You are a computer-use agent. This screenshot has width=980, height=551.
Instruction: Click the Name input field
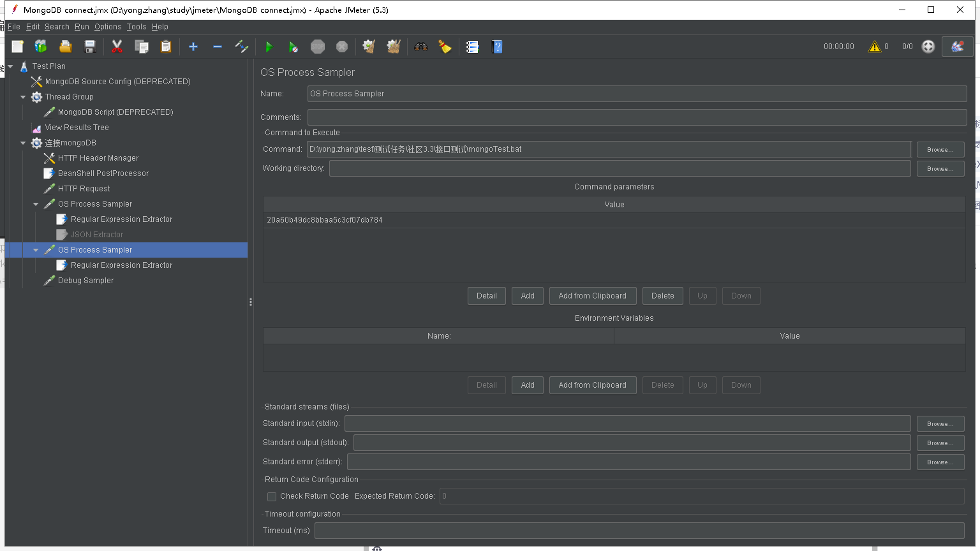[637, 94]
